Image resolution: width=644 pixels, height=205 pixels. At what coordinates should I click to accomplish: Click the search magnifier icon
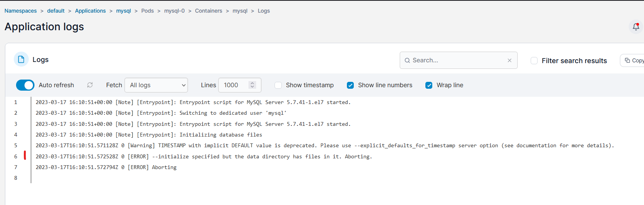click(407, 60)
